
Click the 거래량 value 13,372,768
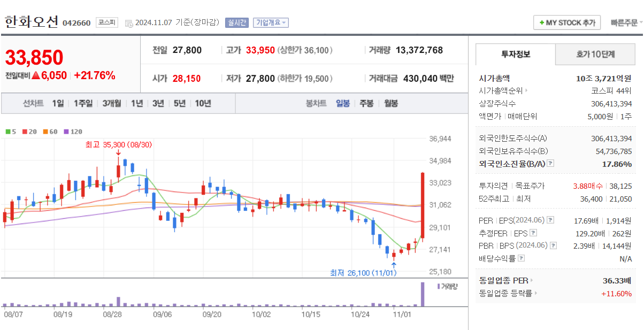pos(419,50)
